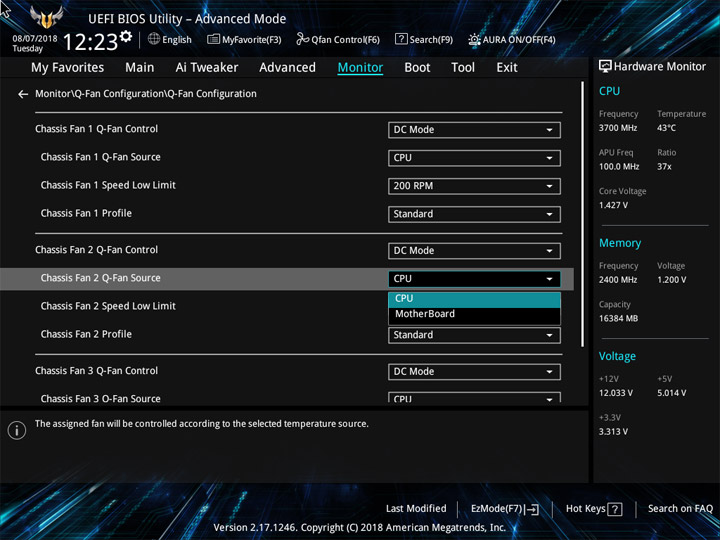Click the 12:23 clock display
The width and height of the screenshot is (720, 540).
(90, 42)
